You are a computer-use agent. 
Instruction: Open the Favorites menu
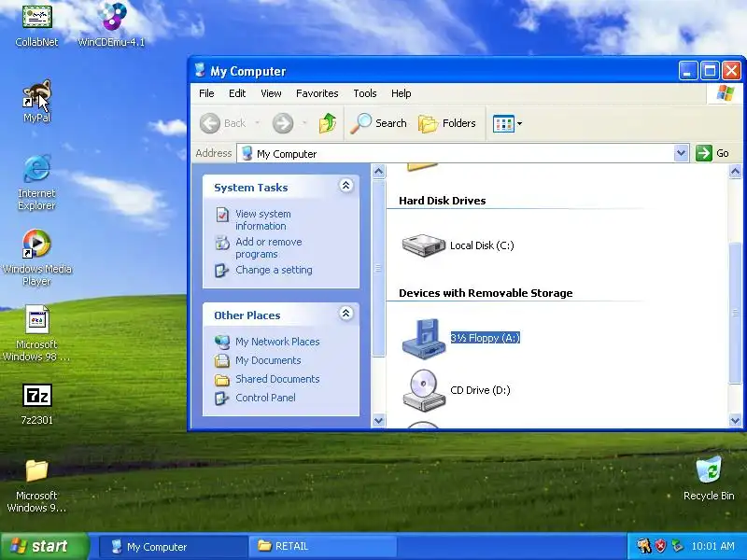tap(317, 93)
